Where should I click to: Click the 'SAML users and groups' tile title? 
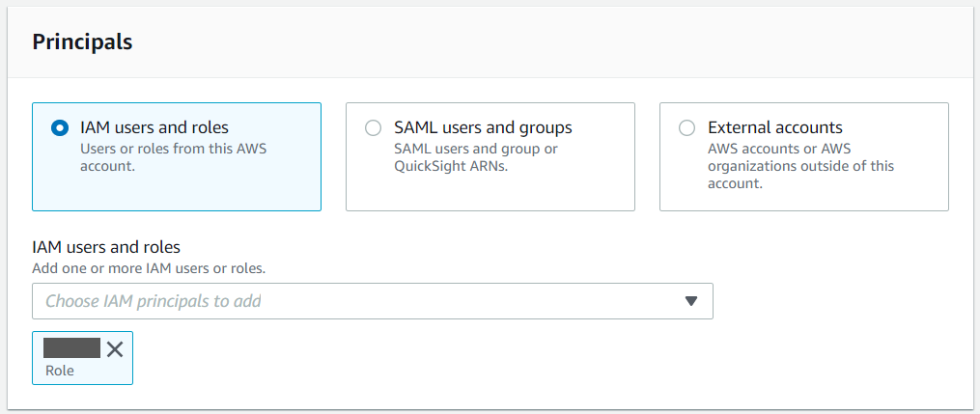483,127
